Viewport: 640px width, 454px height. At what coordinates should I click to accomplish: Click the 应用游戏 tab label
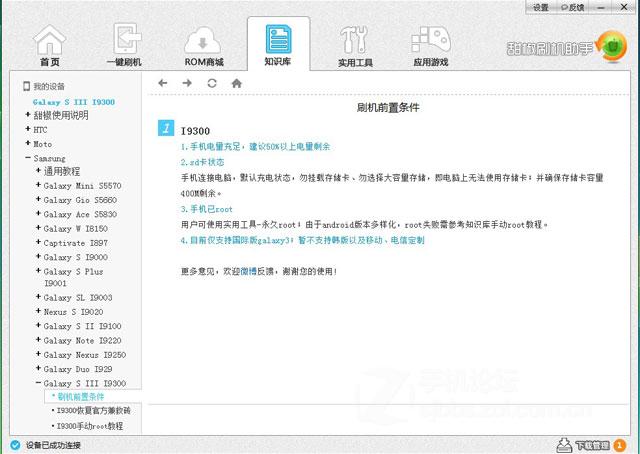click(x=431, y=62)
